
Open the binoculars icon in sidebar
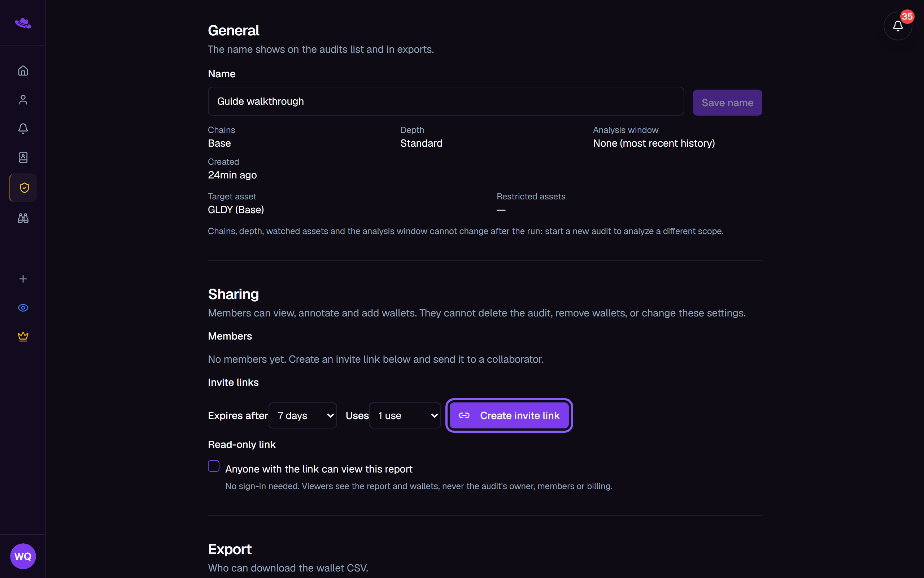(x=23, y=218)
